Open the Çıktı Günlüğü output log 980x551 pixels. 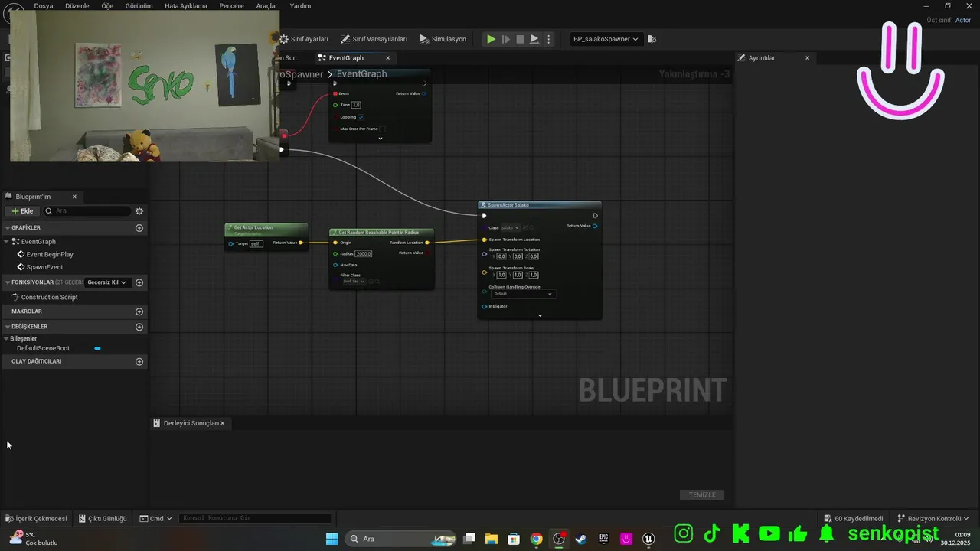pos(102,518)
